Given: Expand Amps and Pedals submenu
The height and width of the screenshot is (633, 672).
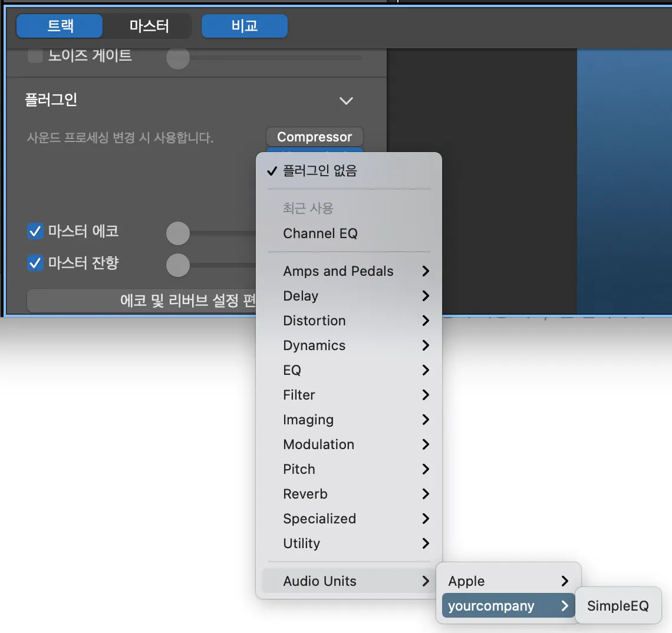Looking at the screenshot, I should 348,271.
